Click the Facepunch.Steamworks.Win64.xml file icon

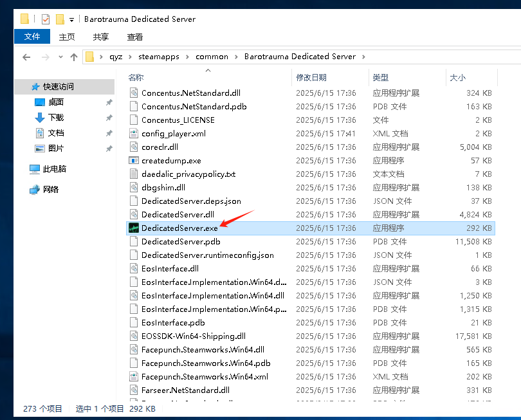click(134, 376)
